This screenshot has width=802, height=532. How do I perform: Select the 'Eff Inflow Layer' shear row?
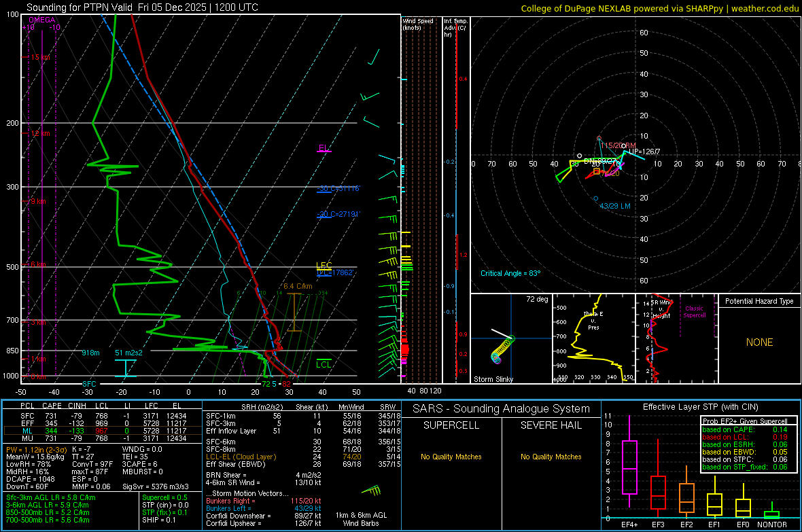303,431
